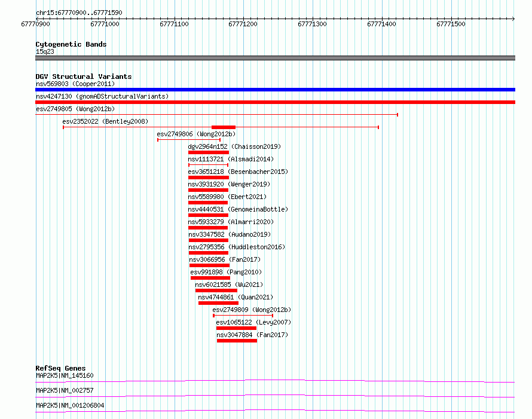Click red bar under nsv2795356

tap(209, 253)
